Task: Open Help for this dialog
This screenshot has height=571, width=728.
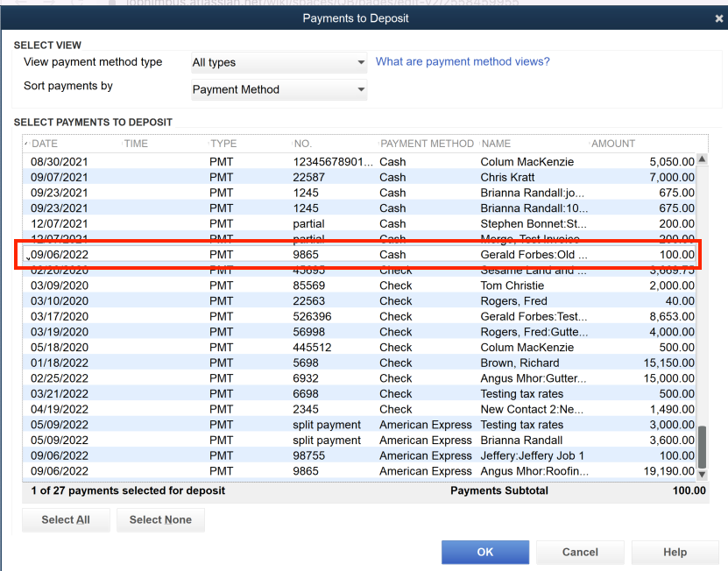Action: 674,552
